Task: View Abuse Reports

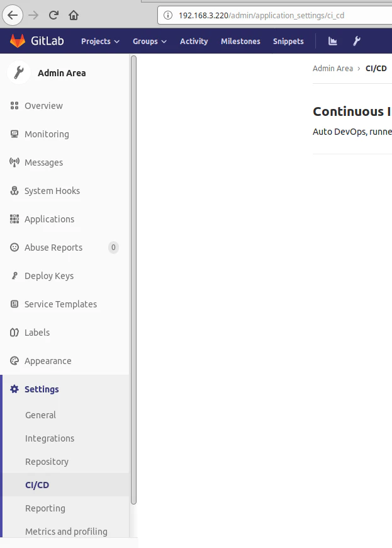Action: (x=53, y=247)
